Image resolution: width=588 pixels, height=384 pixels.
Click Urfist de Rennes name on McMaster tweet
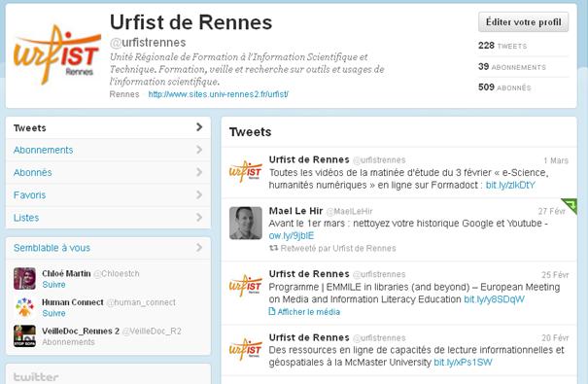pos(309,337)
